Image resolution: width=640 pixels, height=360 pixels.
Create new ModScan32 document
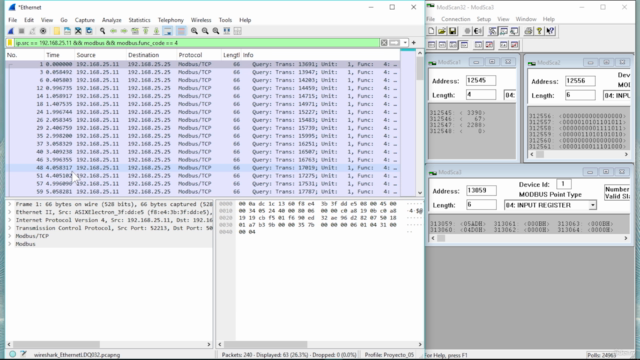pyautogui.click(x=431, y=31)
